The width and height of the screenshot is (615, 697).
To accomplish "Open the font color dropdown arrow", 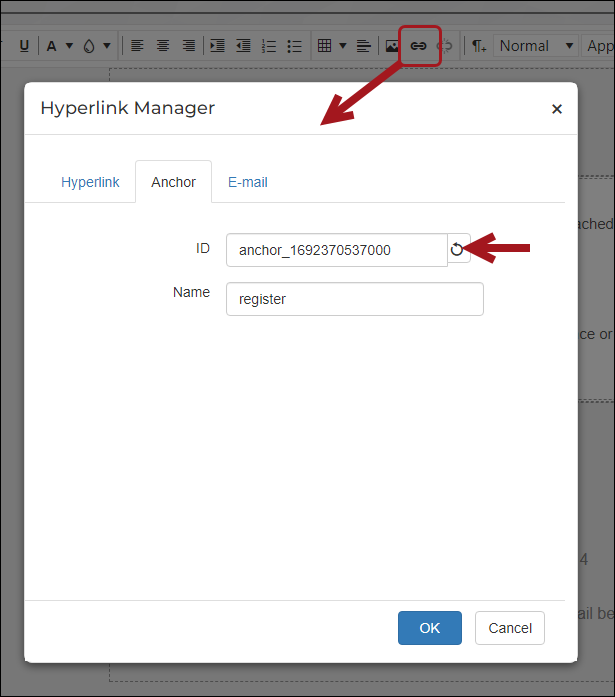I will coord(69,46).
